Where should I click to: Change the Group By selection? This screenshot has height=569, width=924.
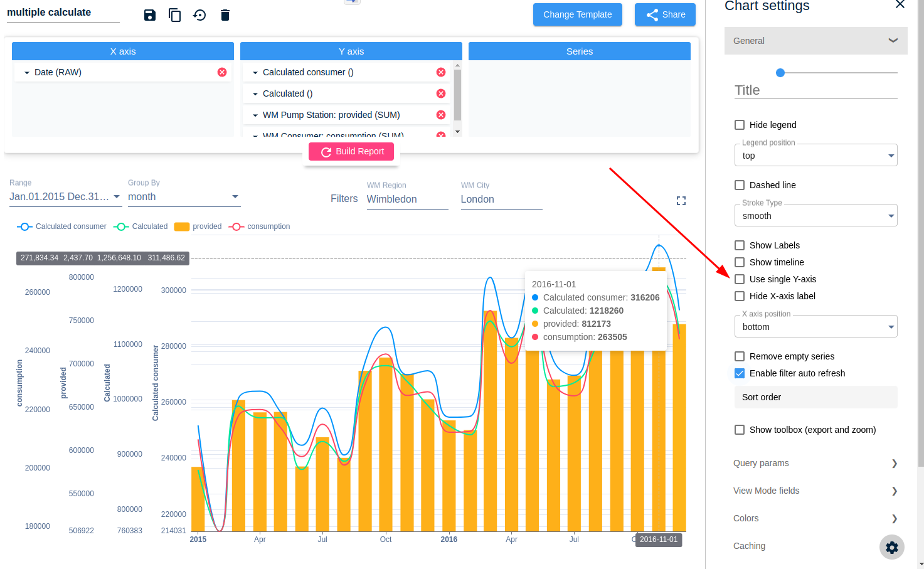(184, 196)
